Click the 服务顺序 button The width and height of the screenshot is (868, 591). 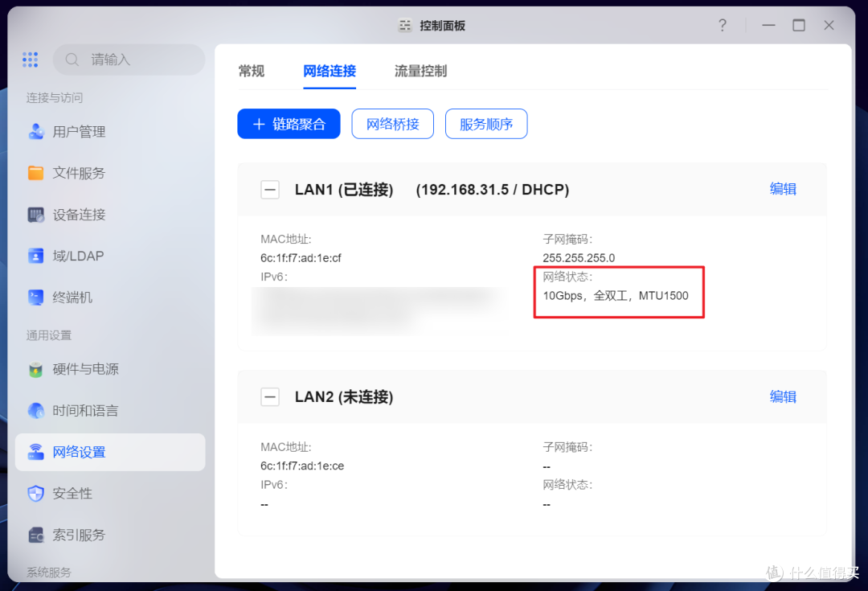(486, 124)
